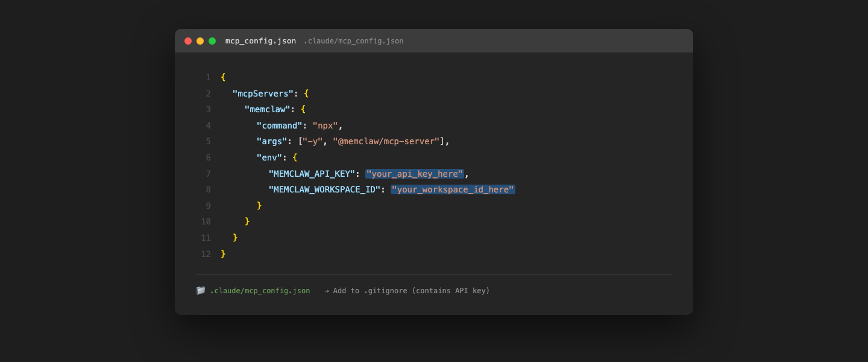Toggle selection of the highlighted your_api_key_here value
The image size is (868, 362).
pos(414,173)
